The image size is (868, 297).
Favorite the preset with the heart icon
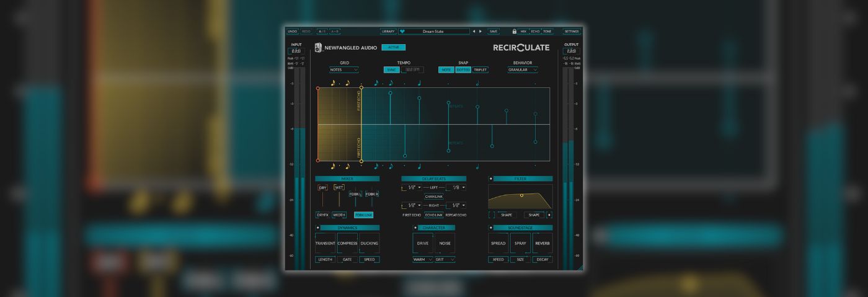coord(402,31)
